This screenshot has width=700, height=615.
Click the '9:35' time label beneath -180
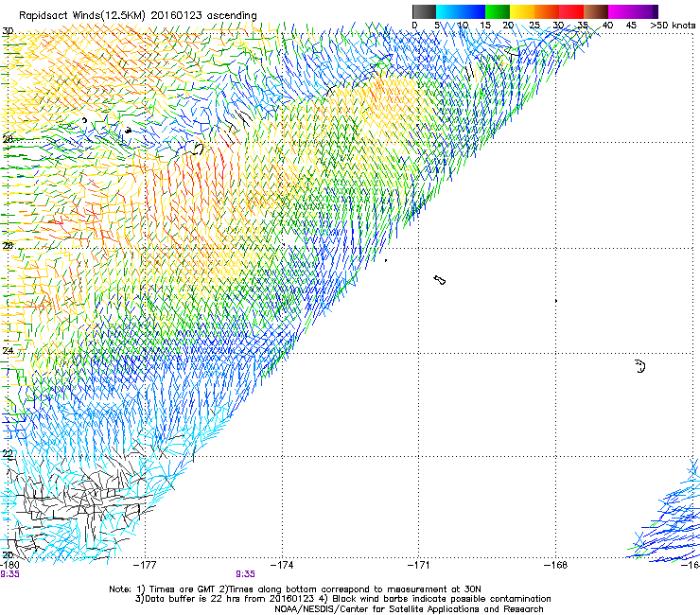click(9, 574)
